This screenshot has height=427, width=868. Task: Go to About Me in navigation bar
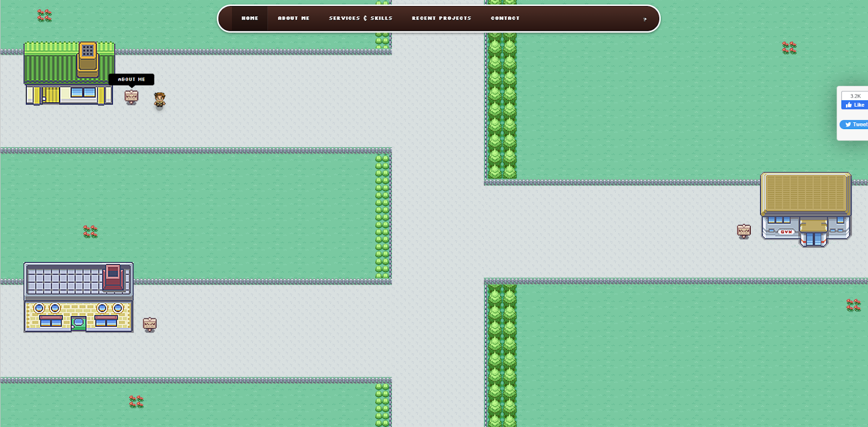click(x=293, y=18)
